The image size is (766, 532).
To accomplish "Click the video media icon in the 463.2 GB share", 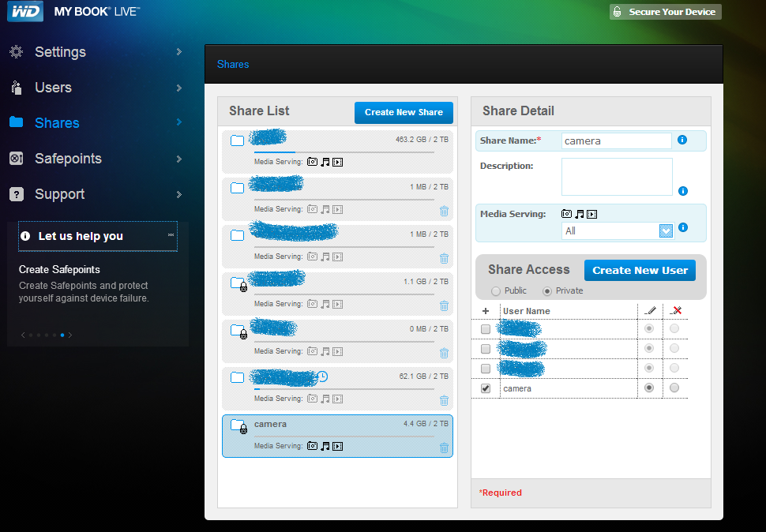I will coord(337,162).
